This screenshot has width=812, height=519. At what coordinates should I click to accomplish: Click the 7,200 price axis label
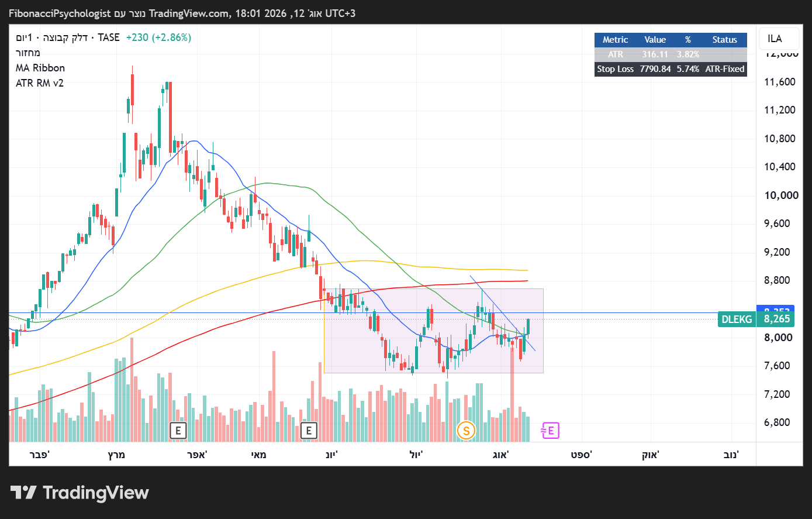click(x=778, y=394)
